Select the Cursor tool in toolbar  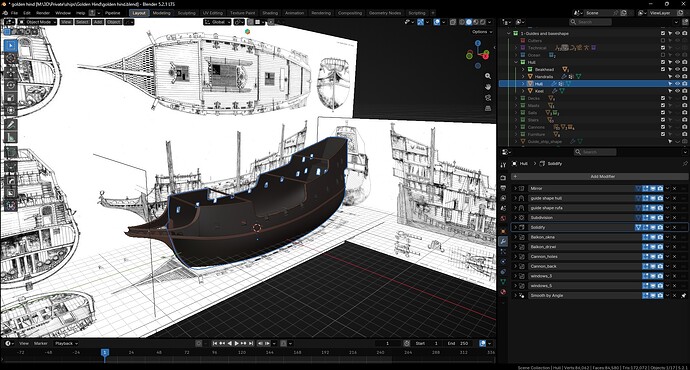click(x=11, y=59)
